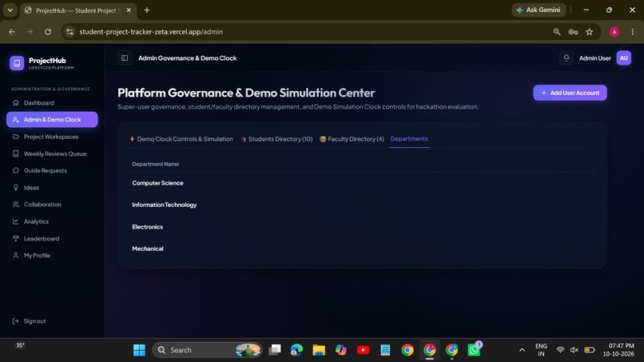
Task: Toggle the sidebar panel icon
Action: (125, 58)
